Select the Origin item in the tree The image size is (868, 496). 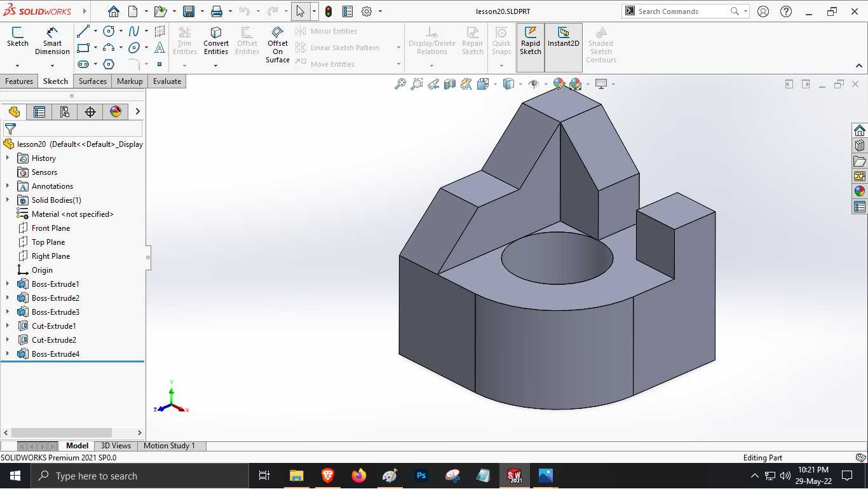(x=42, y=270)
